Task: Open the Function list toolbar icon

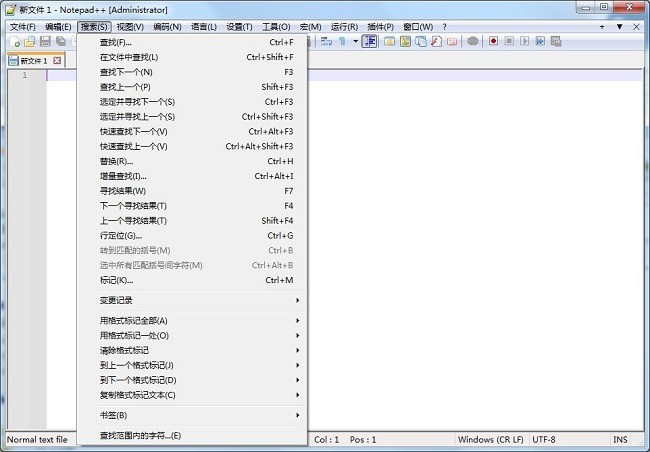Action: coord(436,41)
